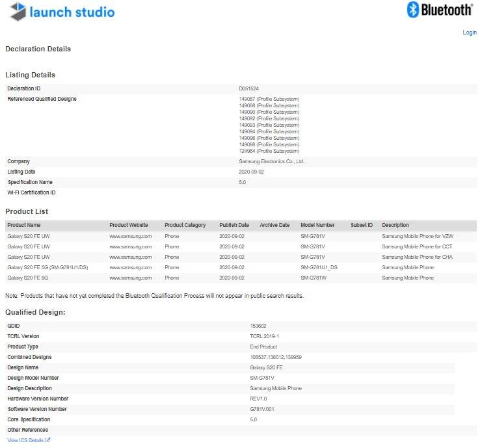Click Galaxy S20 FE UW in VZW row
Viewport: 482px width, 448px height.
coord(29,236)
